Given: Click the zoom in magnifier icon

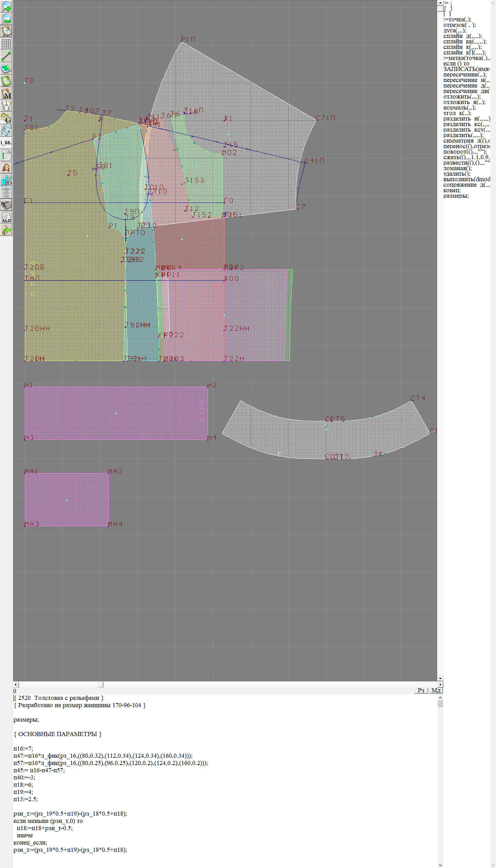Looking at the screenshot, I should (6, 6).
